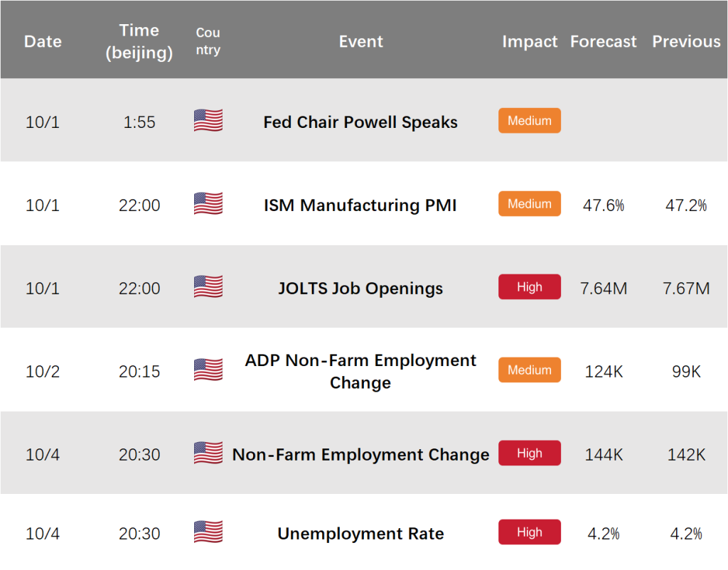Image resolution: width=728 pixels, height=570 pixels.
Task: Click Medium impact badge for Powell Speaks
Action: coord(529,121)
